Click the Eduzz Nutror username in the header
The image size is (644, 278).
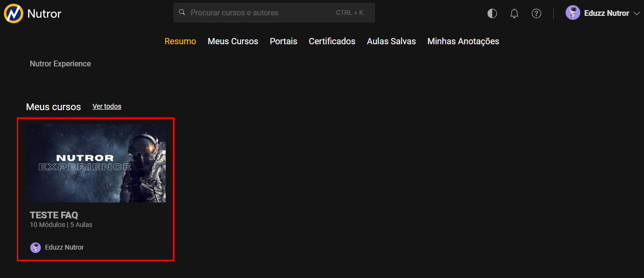tap(607, 13)
